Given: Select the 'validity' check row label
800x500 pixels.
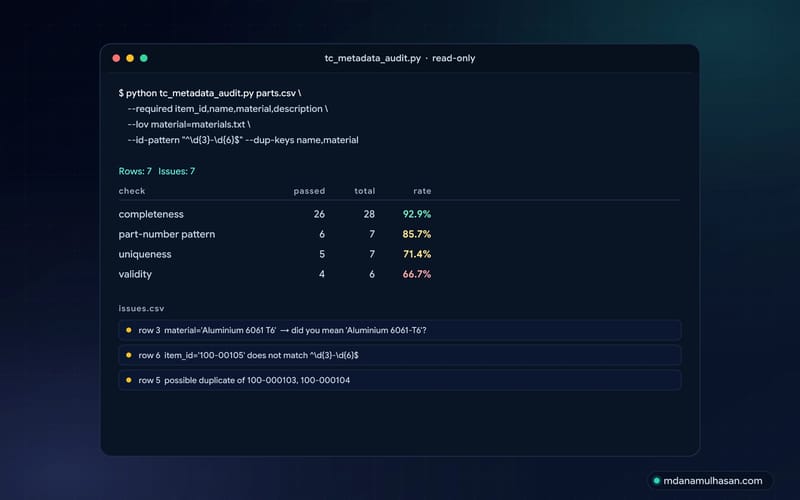Looking at the screenshot, I should [135, 274].
